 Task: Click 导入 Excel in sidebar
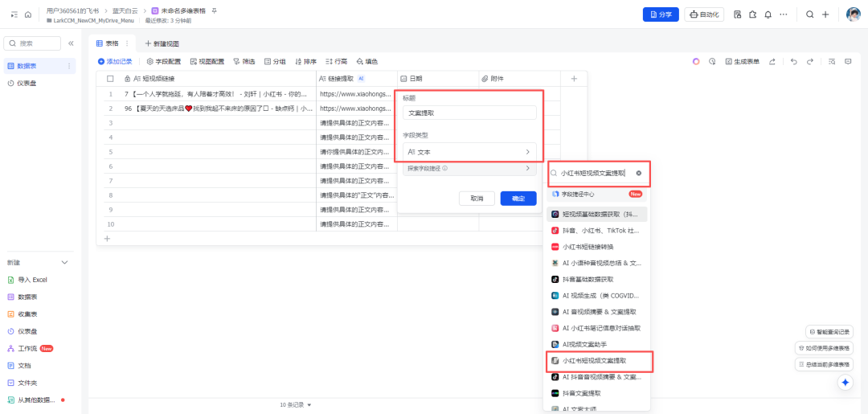coord(33,280)
